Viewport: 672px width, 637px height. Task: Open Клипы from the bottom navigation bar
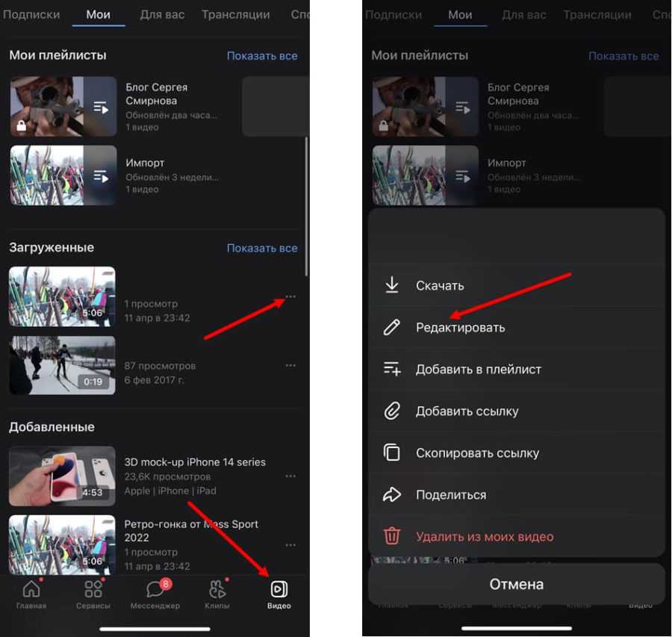point(217,593)
